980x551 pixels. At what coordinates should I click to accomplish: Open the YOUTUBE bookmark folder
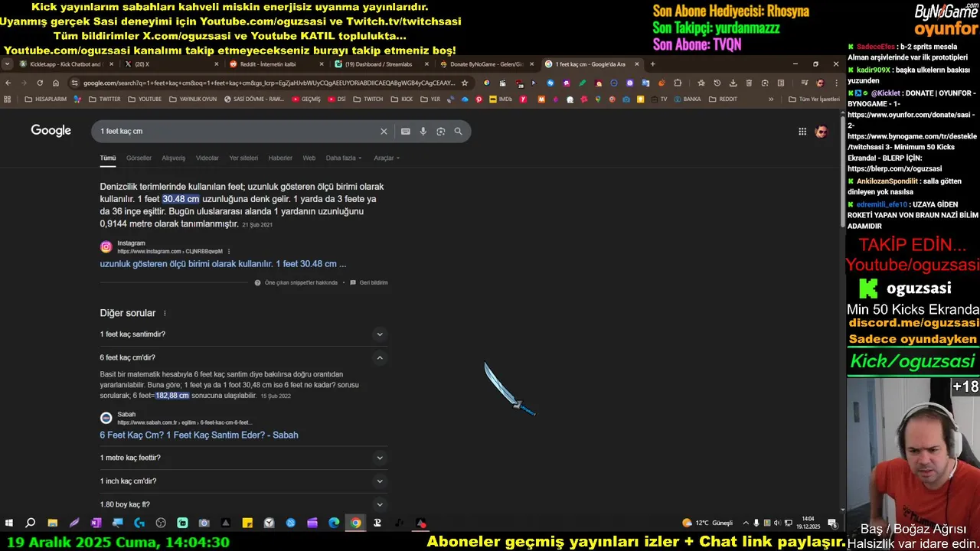145,99
